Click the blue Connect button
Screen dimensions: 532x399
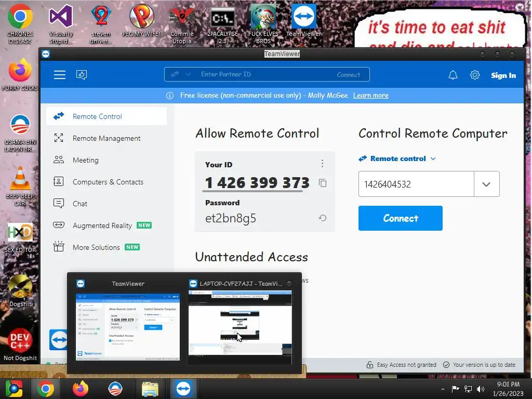[401, 218]
